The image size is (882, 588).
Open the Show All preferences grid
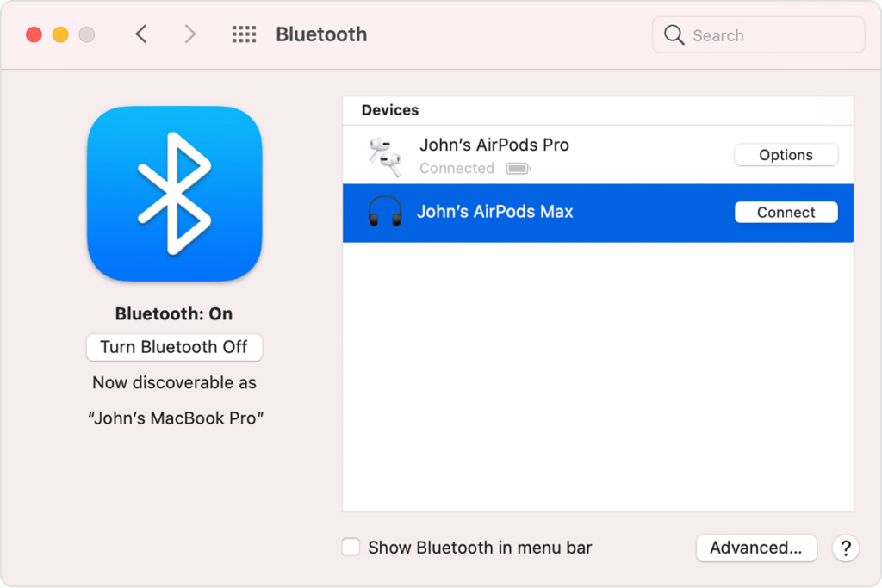pos(244,34)
